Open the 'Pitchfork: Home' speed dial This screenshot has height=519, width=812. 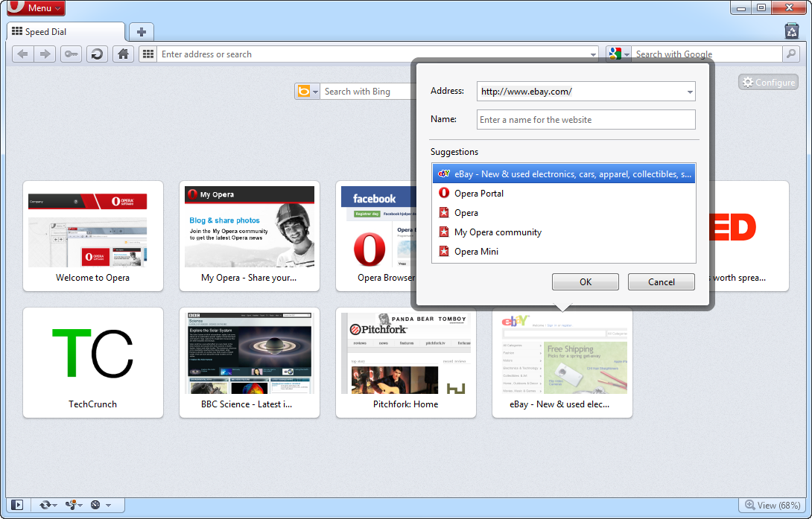405,363
